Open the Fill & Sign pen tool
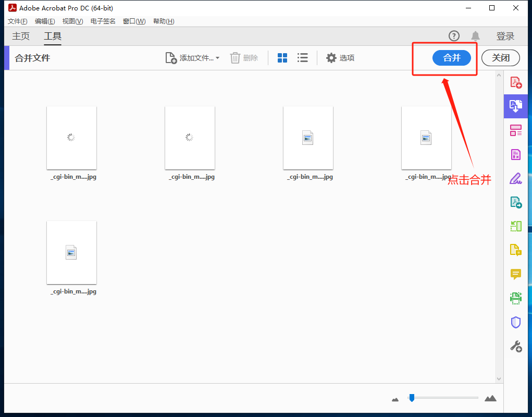This screenshot has height=417, width=532. click(x=515, y=178)
